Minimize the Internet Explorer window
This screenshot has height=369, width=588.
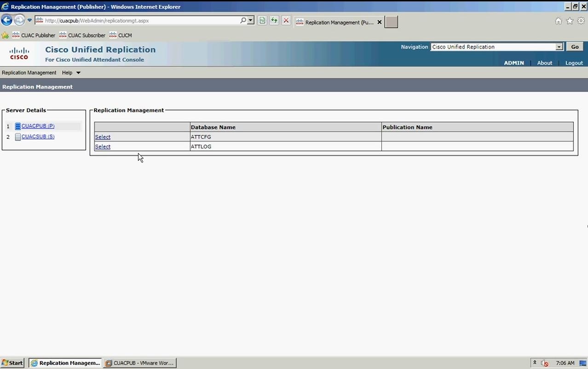click(x=568, y=6)
